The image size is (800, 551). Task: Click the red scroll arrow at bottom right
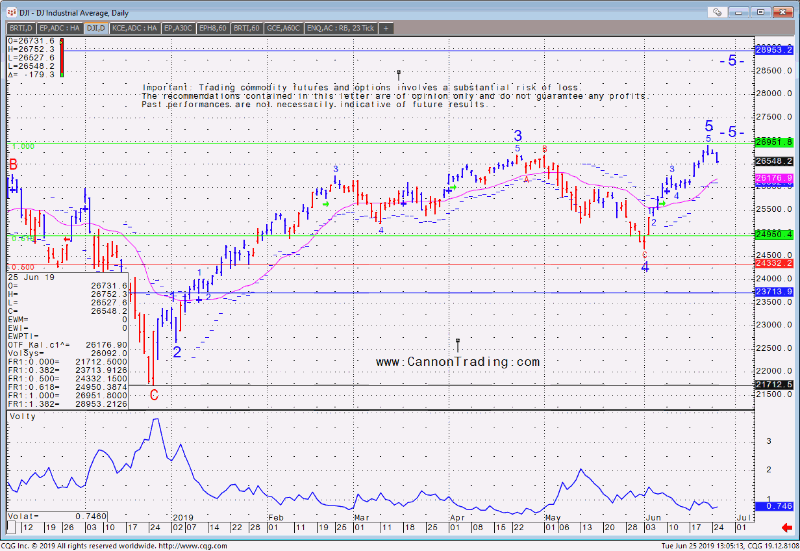click(788, 526)
